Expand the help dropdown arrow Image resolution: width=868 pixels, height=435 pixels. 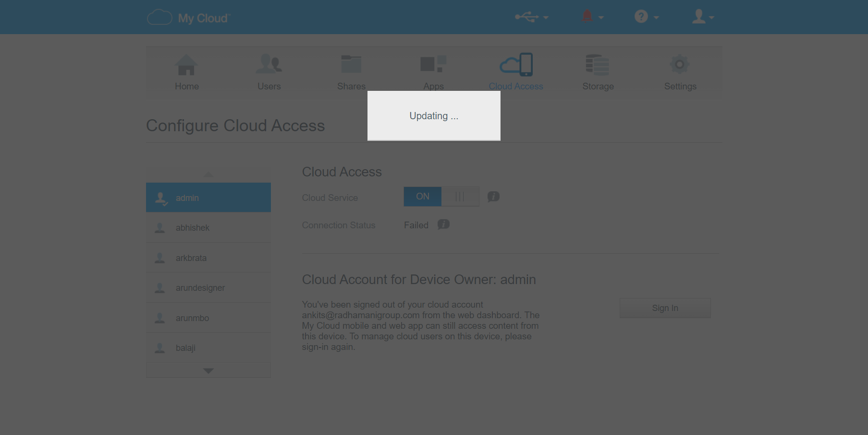(656, 18)
